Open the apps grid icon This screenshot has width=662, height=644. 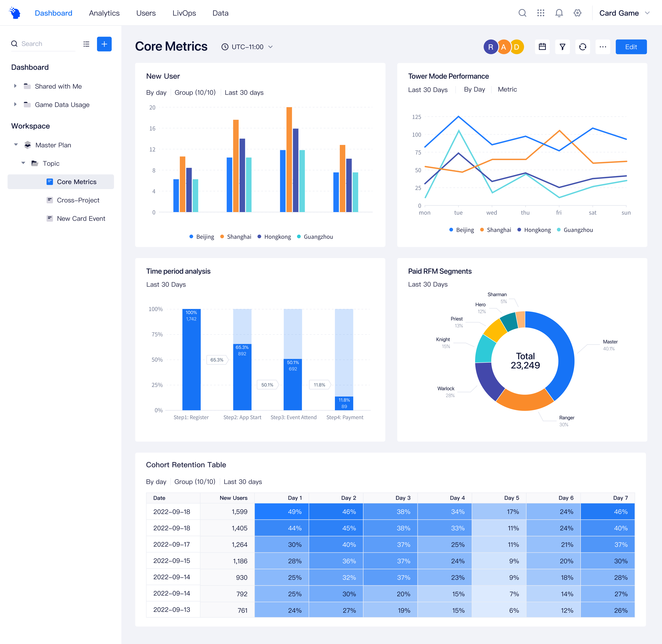pos(541,13)
